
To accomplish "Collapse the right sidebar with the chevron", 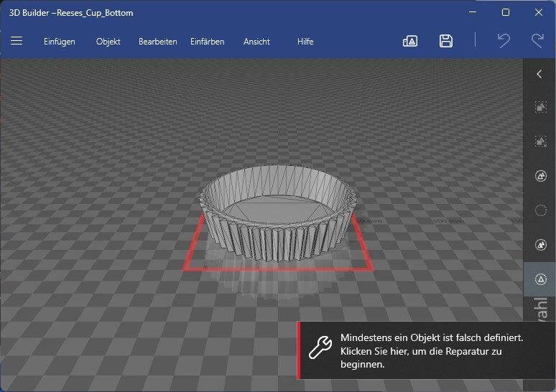I will click(x=539, y=74).
